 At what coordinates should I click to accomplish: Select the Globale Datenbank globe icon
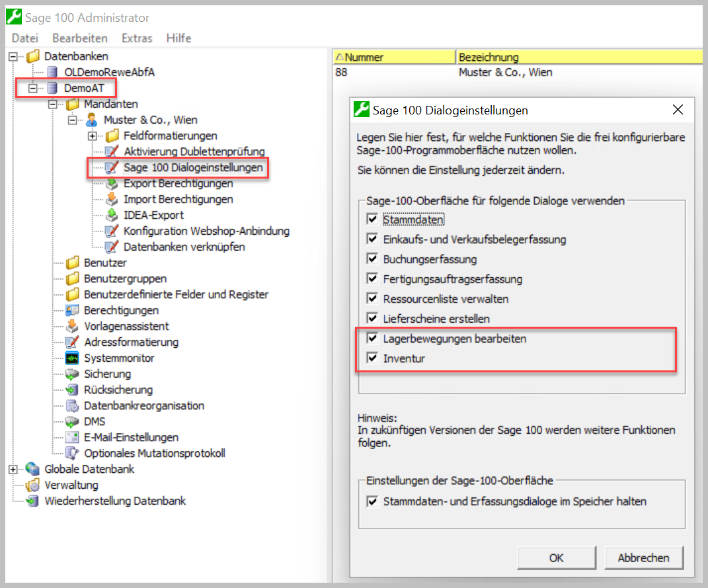pyautogui.click(x=32, y=469)
